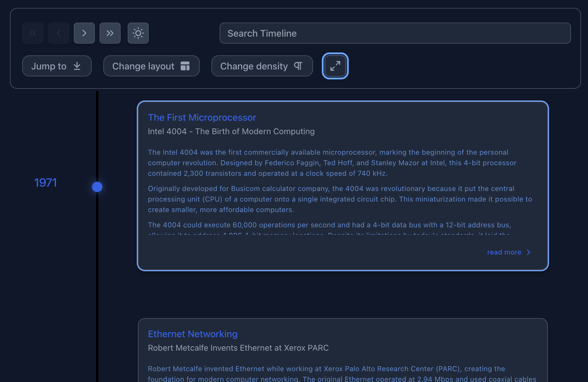588x382 pixels.
Task: Click Ethernet Networking card title
Action: pyautogui.click(x=192, y=334)
